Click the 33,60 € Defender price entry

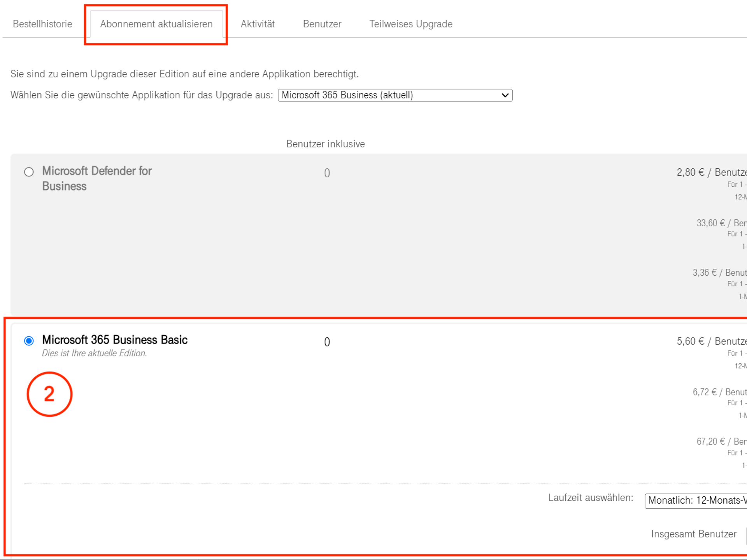coord(721,223)
